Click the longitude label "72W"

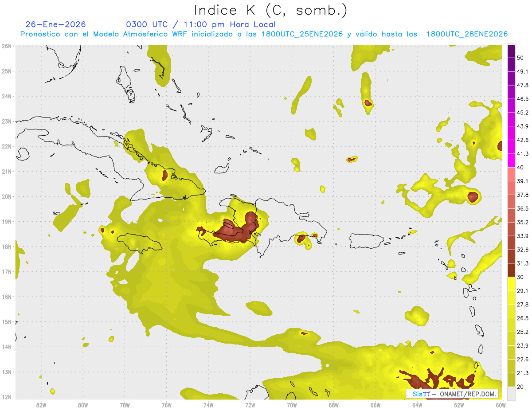(250, 405)
